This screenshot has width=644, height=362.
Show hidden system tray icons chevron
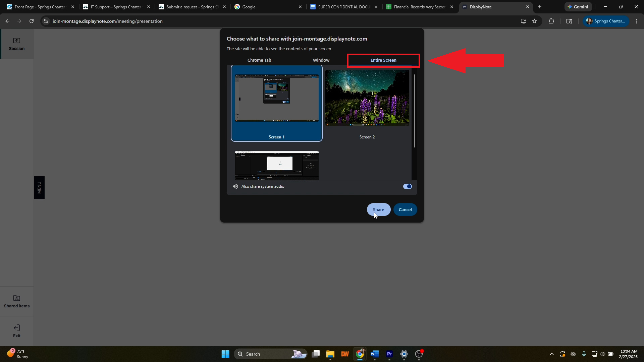(551, 354)
